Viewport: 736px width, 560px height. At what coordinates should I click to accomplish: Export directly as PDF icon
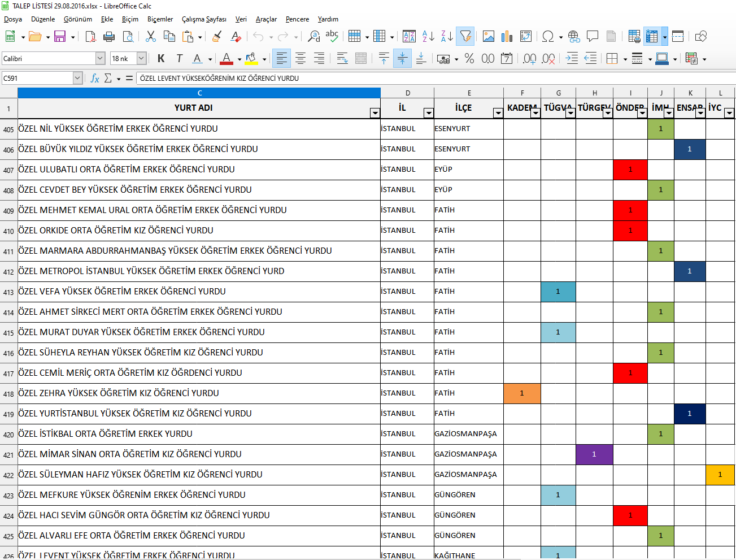90,37
